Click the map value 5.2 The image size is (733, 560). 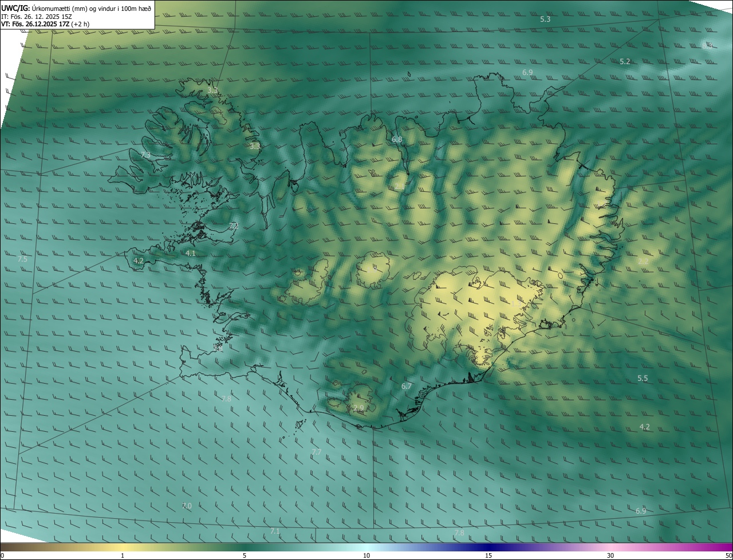pos(625,61)
